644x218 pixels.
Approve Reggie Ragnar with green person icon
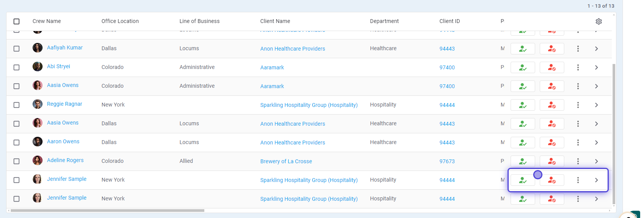523,105
